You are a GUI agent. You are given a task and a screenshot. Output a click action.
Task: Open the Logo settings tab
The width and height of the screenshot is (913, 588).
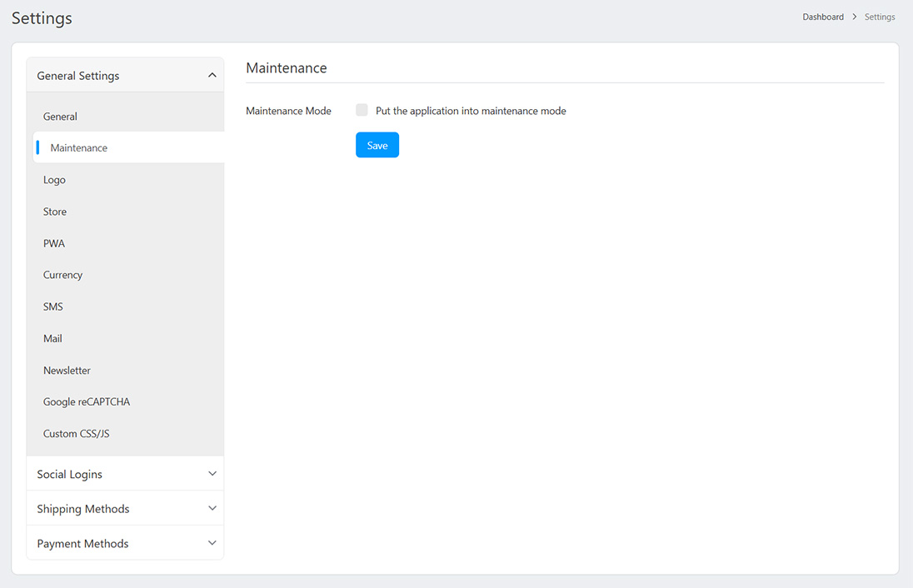54,180
